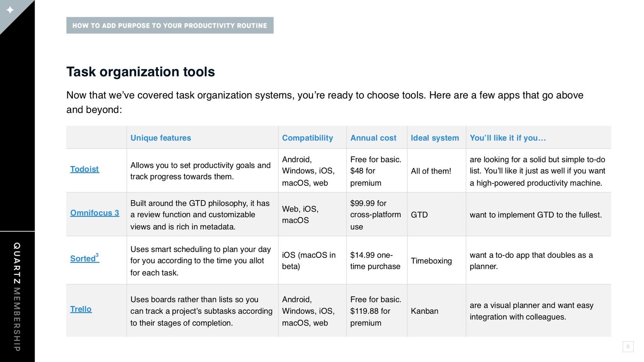Click the 'You'll like it if you…' header

508,138
